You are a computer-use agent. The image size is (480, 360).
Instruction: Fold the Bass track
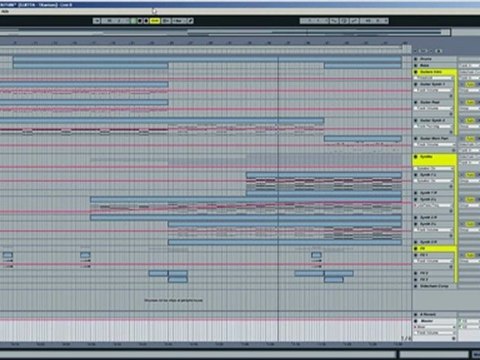point(416,65)
